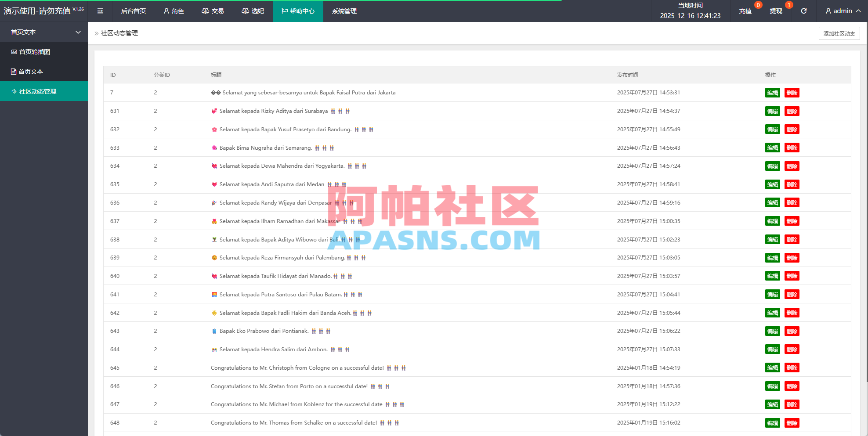Edit the Michael from Koblenz row 647

(773, 404)
